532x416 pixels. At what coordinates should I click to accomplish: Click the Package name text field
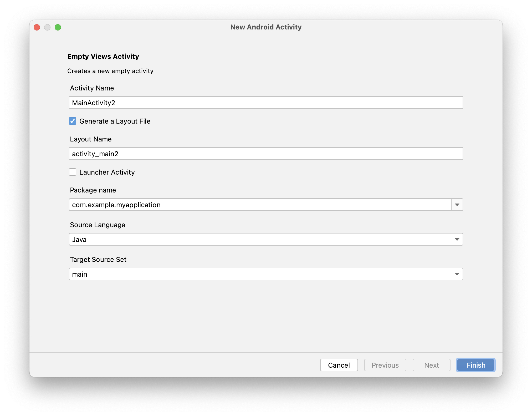260,205
